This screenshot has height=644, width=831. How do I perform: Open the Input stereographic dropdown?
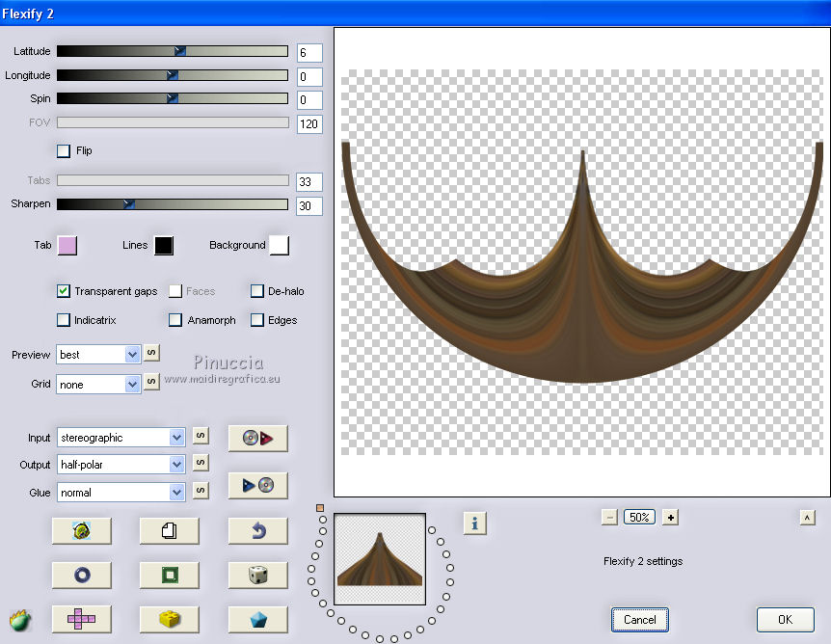121,438
